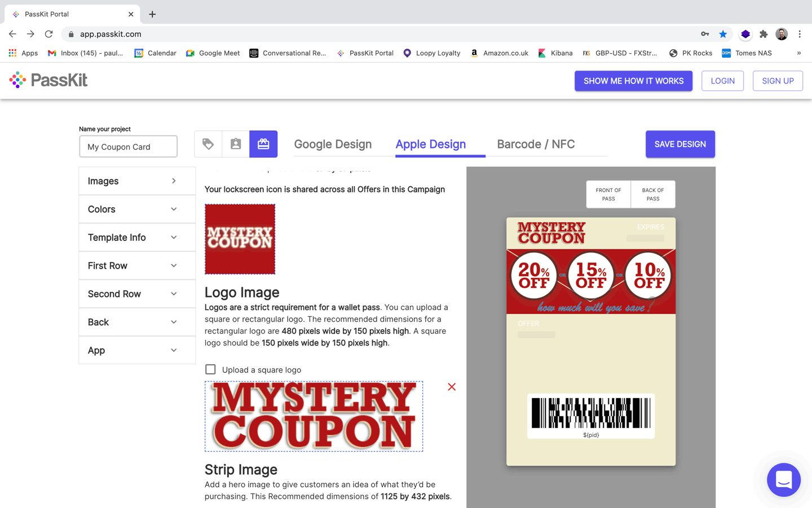Remove logo image with red X
The image size is (812, 508).
(x=452, y=387)
